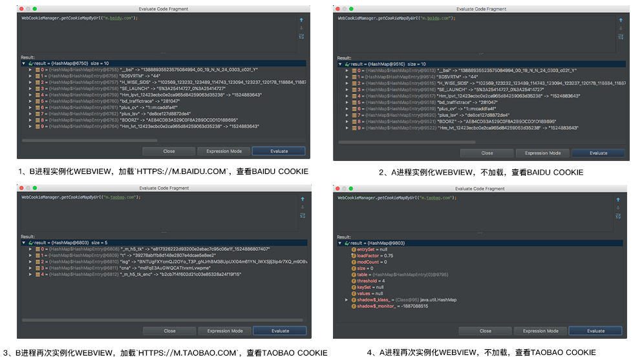Click Expression Mode in the HashMap@9510 dialog

coord(542,153)
